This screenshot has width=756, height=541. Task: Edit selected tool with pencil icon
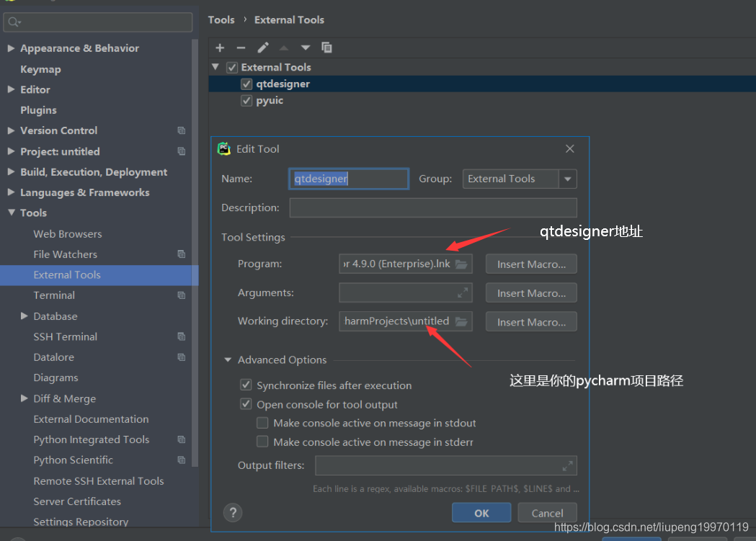(263, 48)
